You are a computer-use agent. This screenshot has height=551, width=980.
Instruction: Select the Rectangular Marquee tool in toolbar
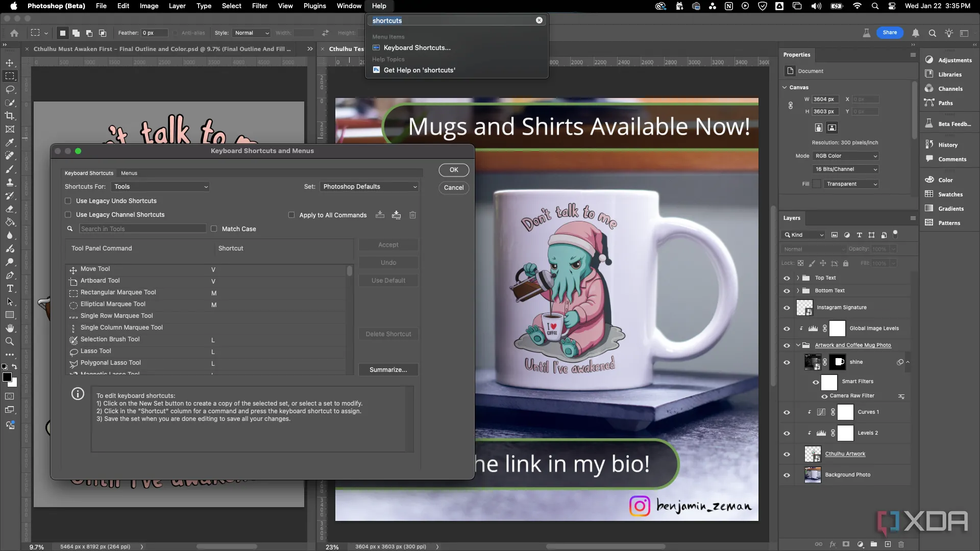[10, 76]
